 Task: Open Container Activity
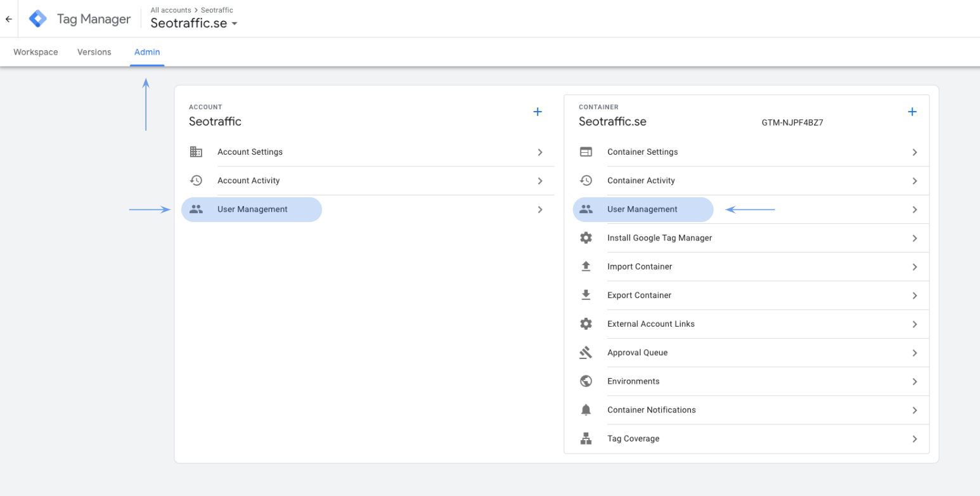pyautogui.click(x=641, y=181)
